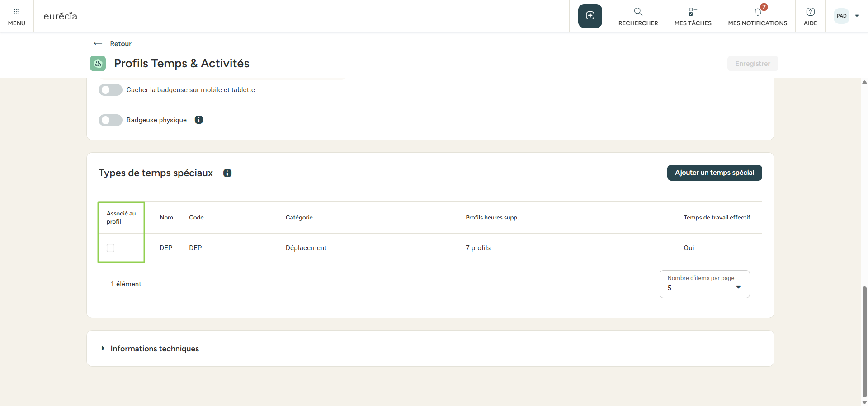868x406 pixels.
Task: Enable the Badgeuse physique switch
Action: [110, 120]
